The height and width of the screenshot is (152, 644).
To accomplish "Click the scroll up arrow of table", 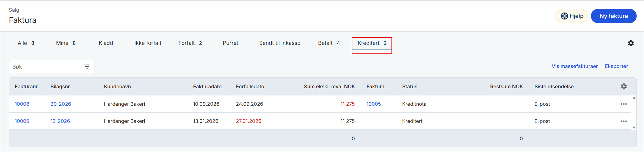I will (634, 98).
